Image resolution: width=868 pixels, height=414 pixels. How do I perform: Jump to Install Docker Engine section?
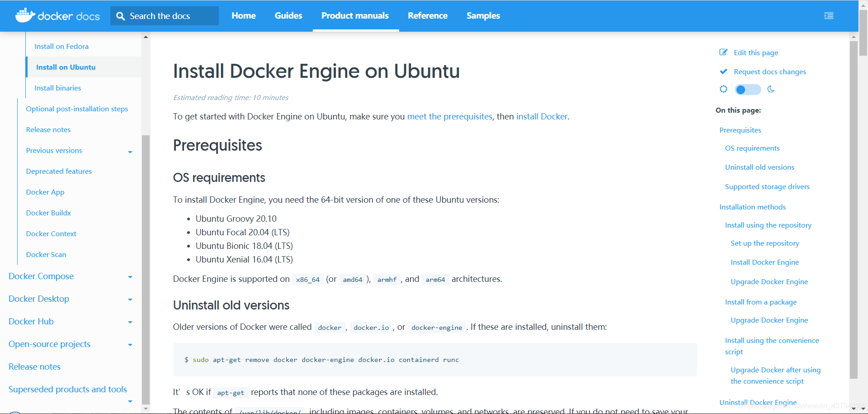(x=765, y=262)
